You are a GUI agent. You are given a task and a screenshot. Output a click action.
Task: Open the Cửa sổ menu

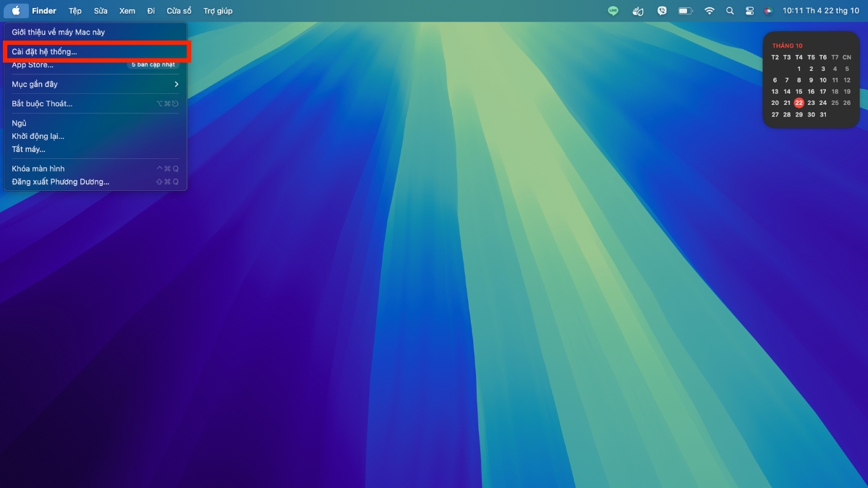tap(179, 11)
